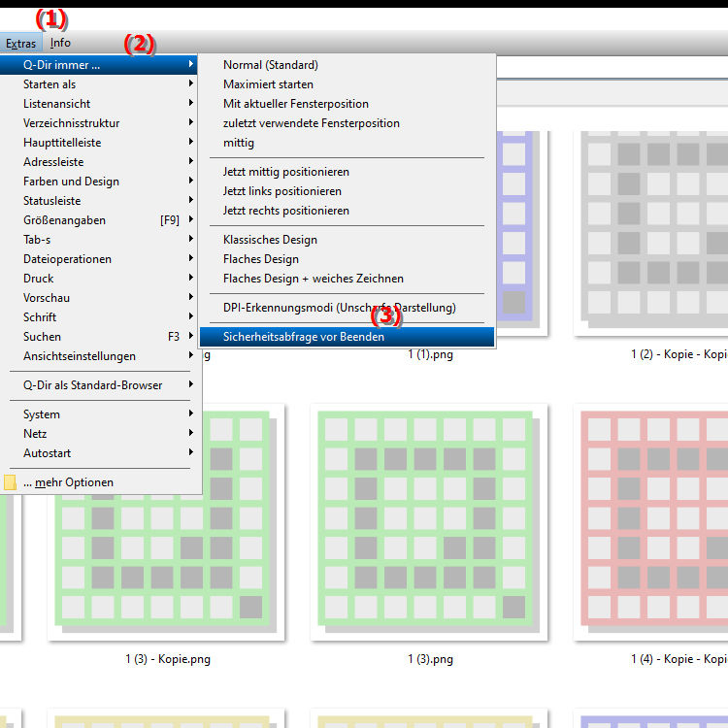Open the Extras menu

pos(21,43)
